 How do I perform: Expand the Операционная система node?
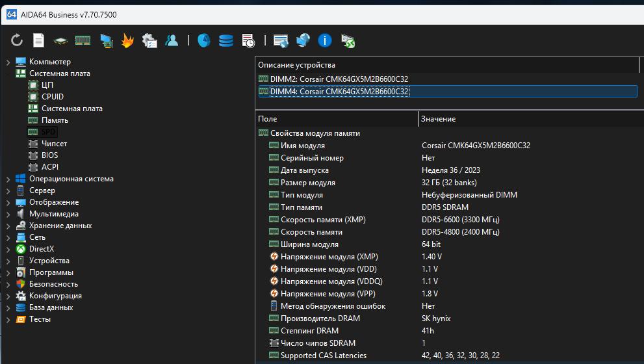pos(8,179)
